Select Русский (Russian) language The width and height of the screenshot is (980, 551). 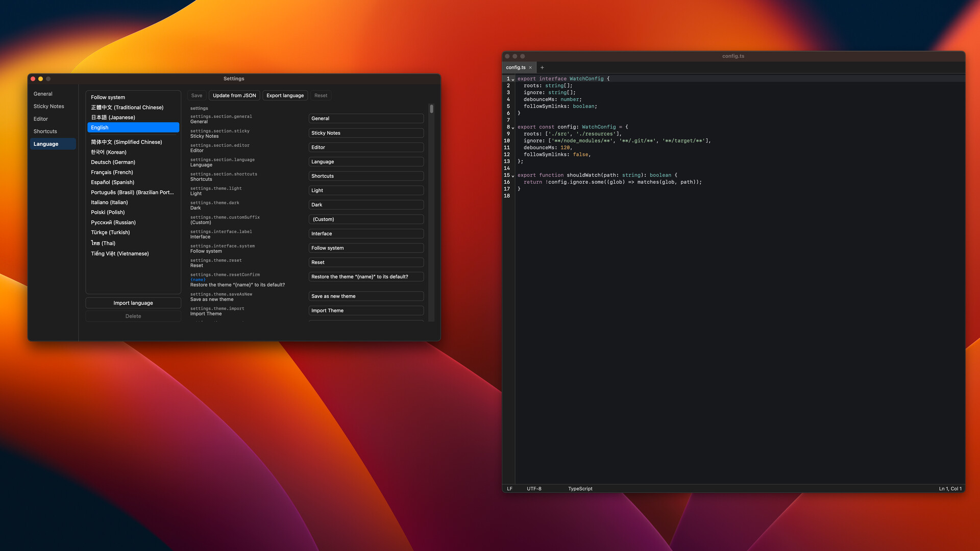click(x=133, y=222)
